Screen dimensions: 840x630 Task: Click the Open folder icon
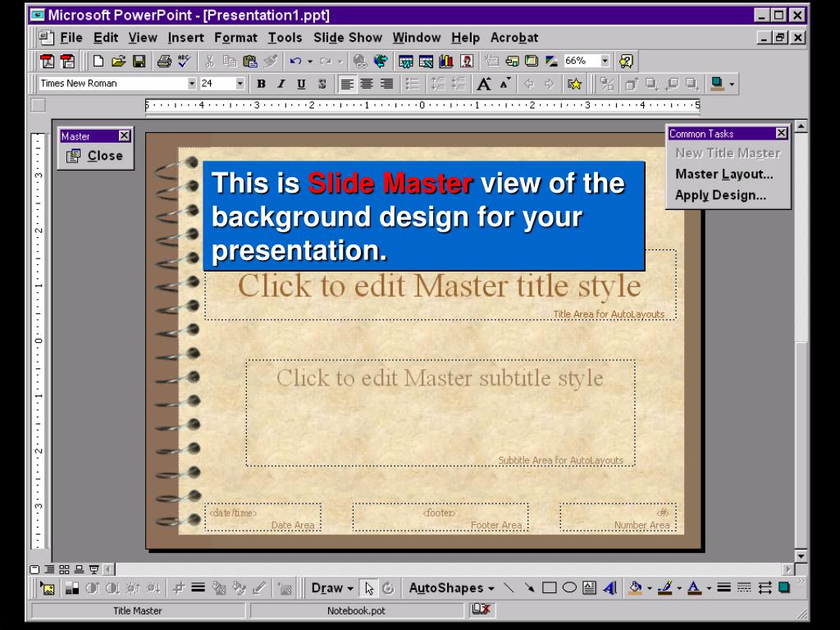coord(118,61)
